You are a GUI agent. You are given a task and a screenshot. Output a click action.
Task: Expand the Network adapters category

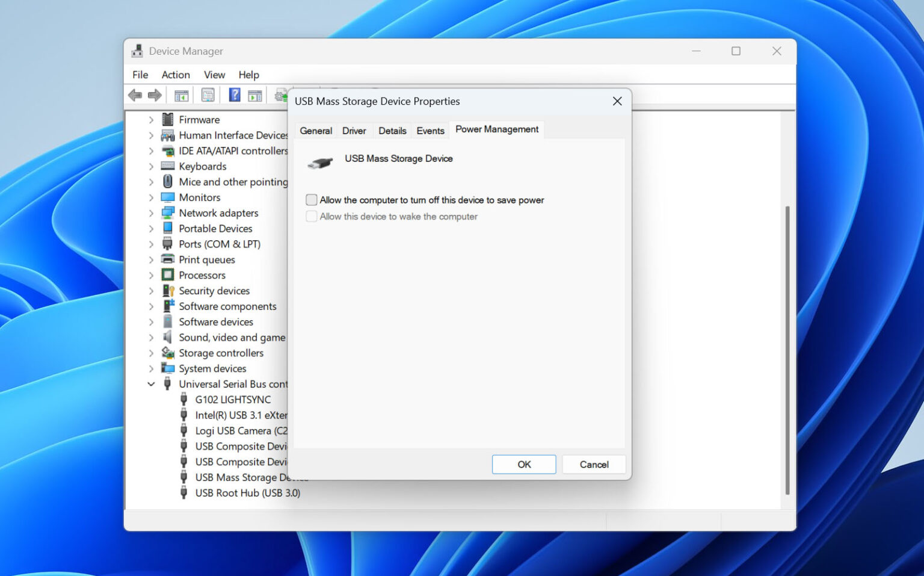(151, 213)
